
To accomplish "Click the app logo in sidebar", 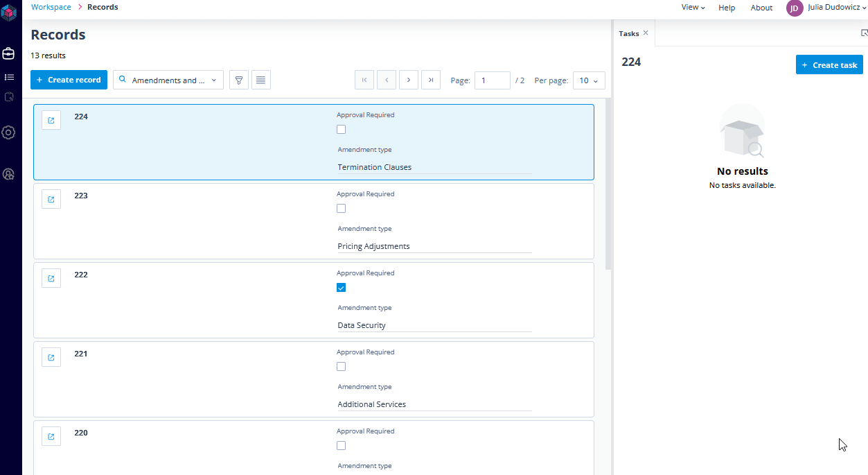I will [x=9, y=13].
